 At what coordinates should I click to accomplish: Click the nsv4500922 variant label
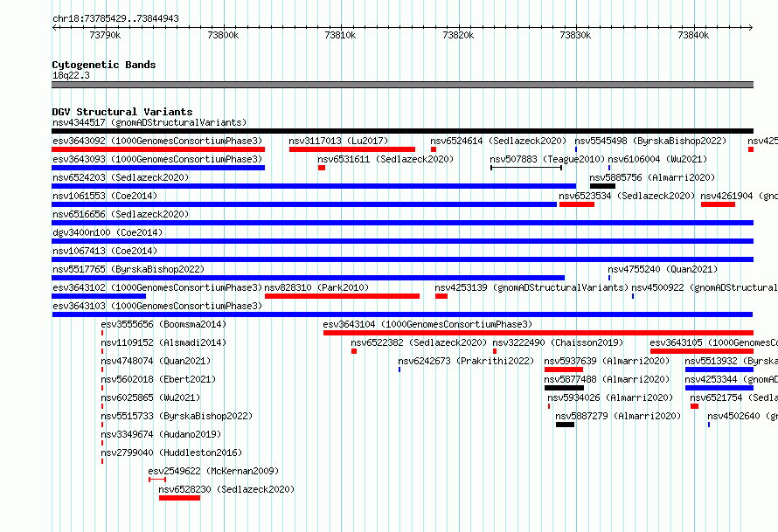[x=704, y=287]
